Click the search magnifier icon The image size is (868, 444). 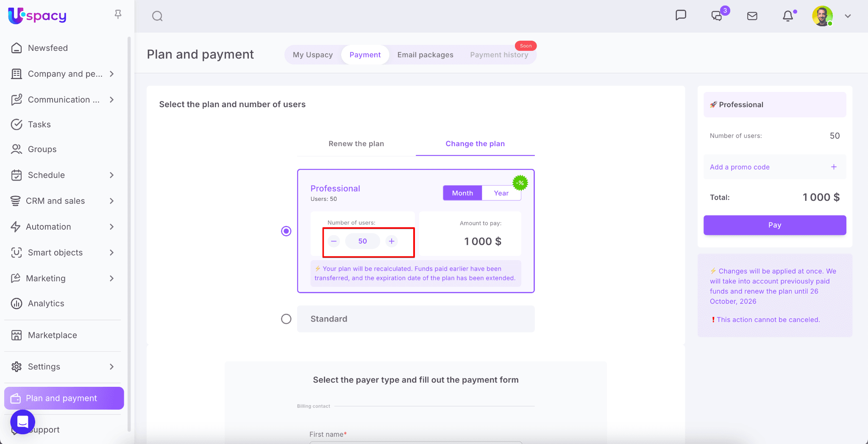tap(157, 16)
